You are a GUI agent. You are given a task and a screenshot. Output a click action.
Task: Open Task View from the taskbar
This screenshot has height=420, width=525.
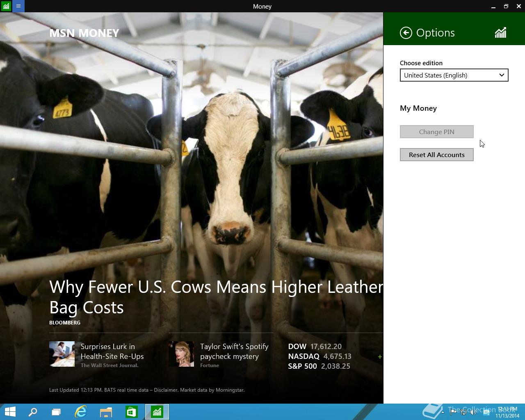(56, 412)
